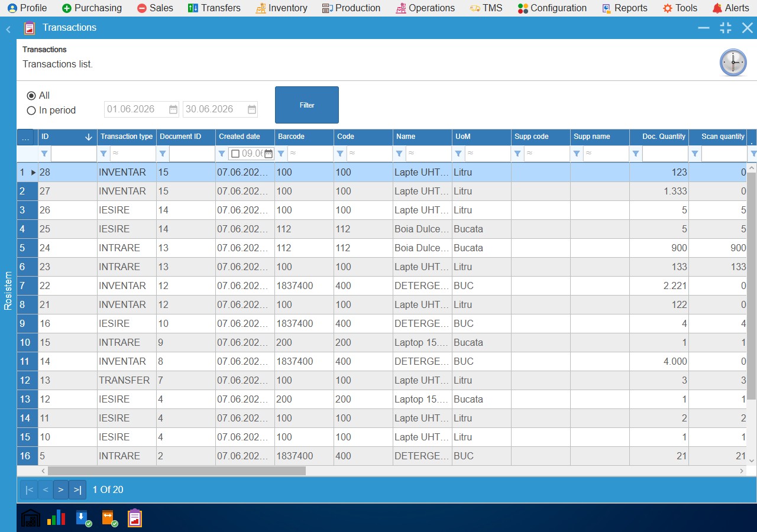
Task: Open the Transfers menu
Action: click(214, 8)
